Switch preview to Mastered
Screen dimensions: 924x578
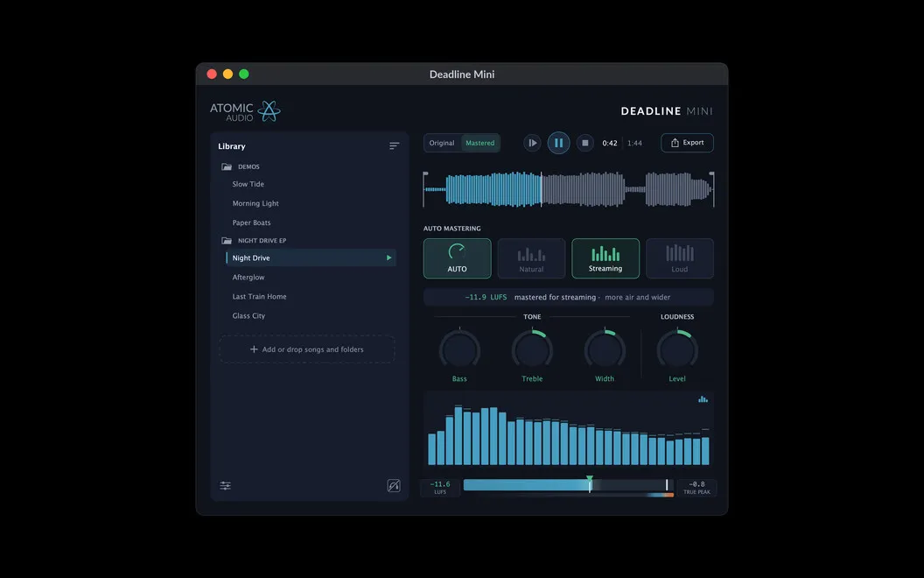(480, 143)
